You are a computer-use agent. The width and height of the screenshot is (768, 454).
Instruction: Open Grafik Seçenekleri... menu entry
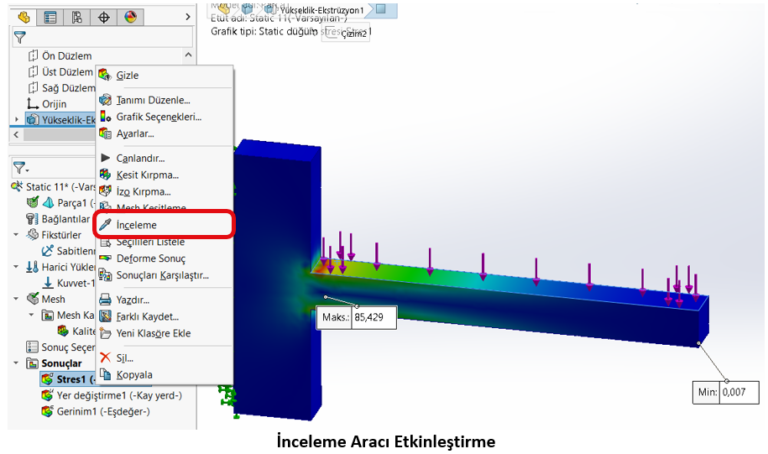(x=158, y=116)
